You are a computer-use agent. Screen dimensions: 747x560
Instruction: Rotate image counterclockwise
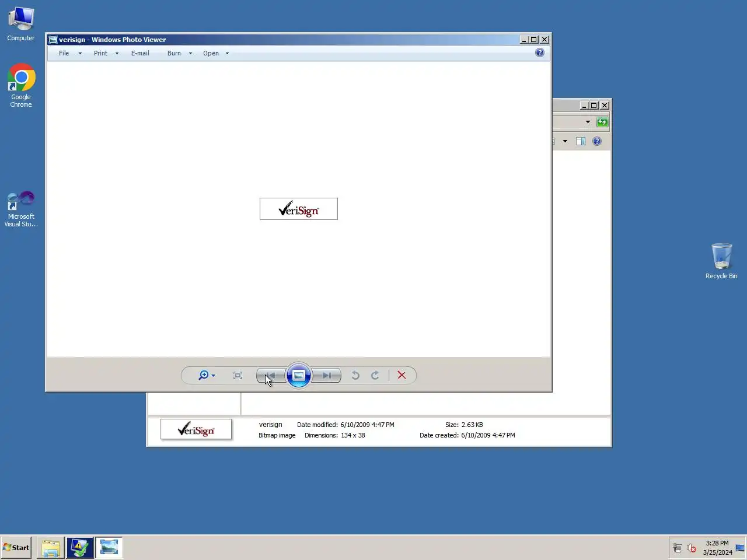click(x=355, y=376)
